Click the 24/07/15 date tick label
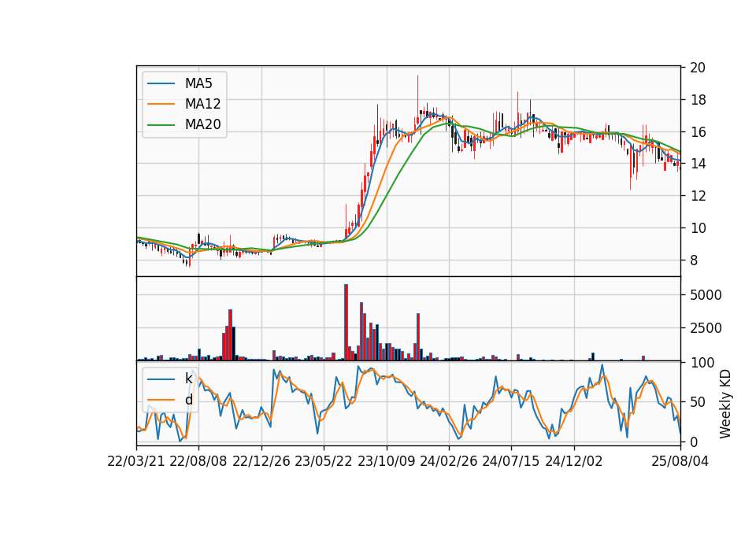Screen dimensions: 756x543 coord(510,461)
